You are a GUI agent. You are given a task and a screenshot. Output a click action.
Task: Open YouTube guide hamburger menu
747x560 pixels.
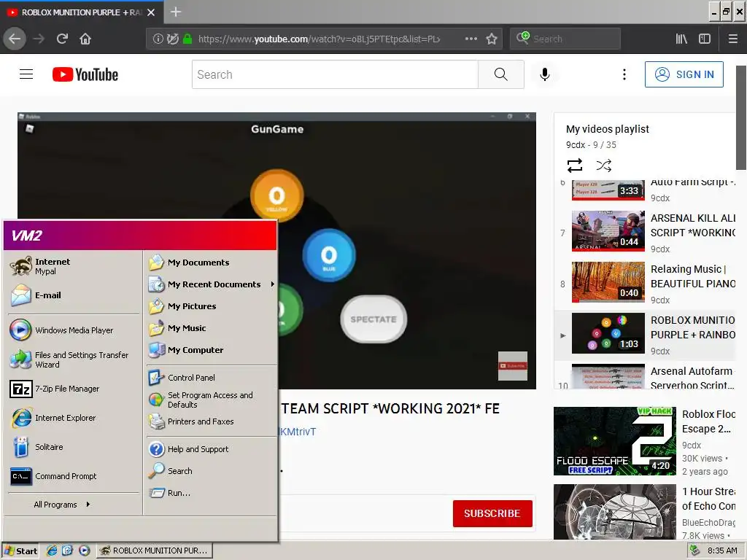[x=26, y=74]
